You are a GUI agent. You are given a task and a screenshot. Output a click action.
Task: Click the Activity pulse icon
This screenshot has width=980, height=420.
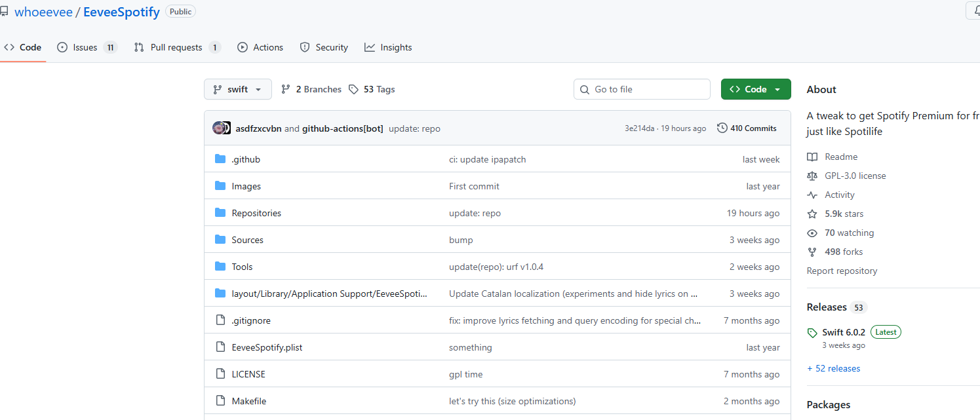pyautogui.click(x=812, y=195)
